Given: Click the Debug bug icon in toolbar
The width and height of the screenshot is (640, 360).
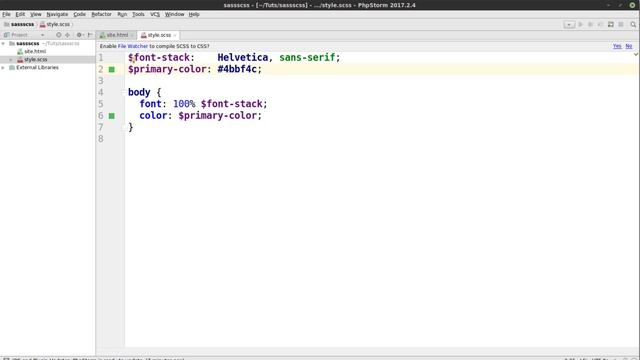Looking at the screenshot, I should pyautogui.click(x=590, y=24).
